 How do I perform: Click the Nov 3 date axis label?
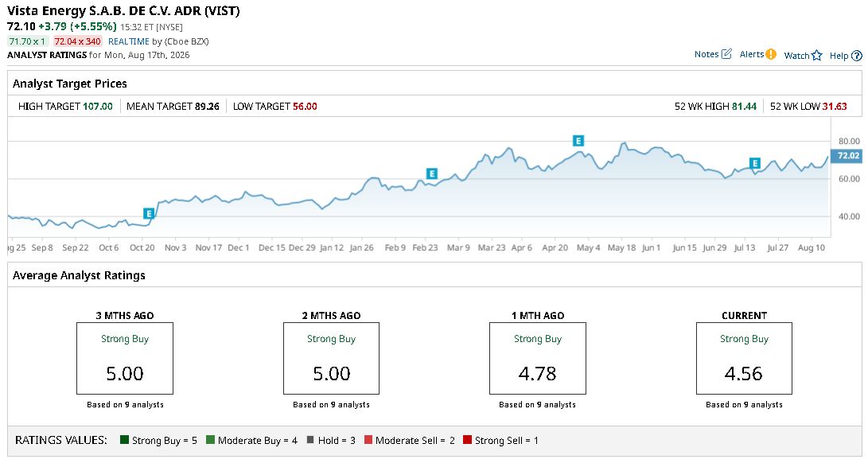(x=176, y=247)
